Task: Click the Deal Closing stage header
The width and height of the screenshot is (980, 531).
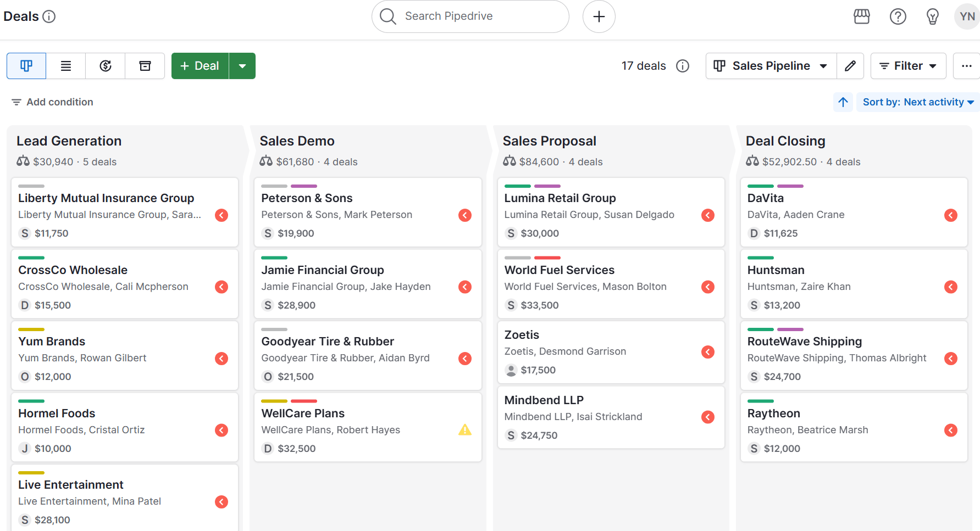Action: click(x=785, y=141)
